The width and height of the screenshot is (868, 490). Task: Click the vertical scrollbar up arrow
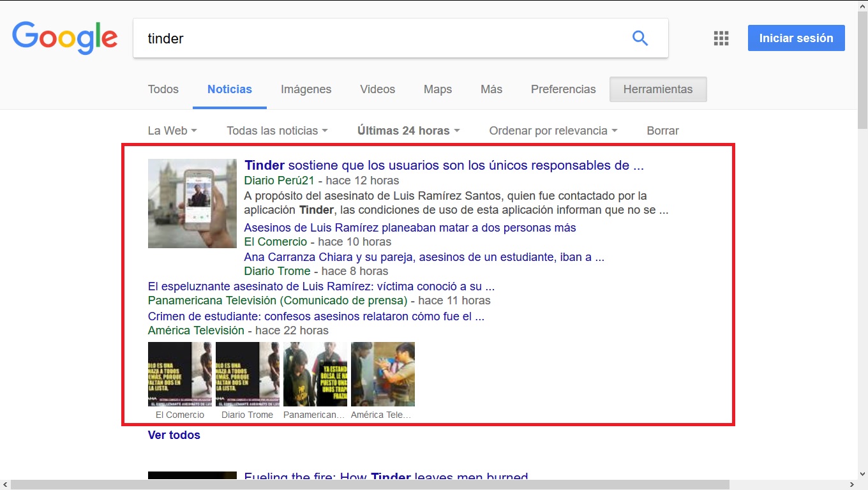click(x=862, y=5)
